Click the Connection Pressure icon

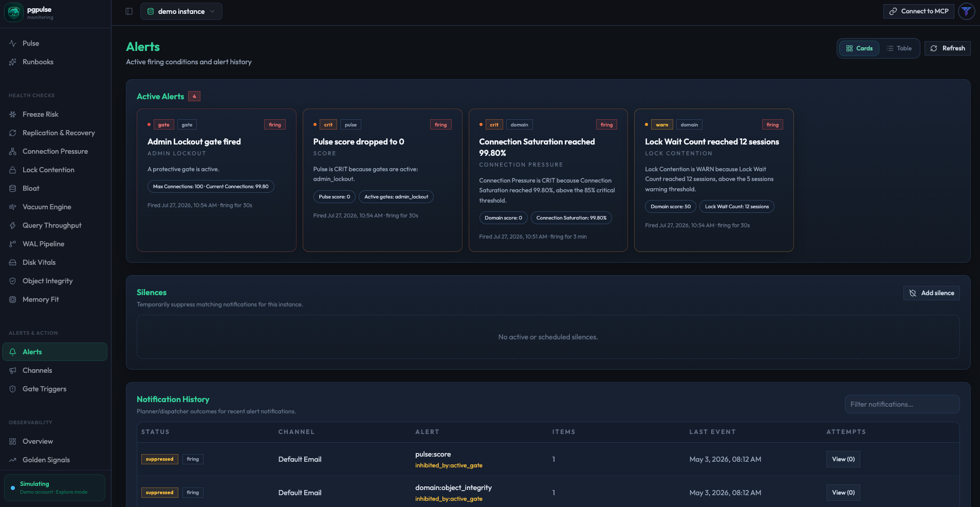[x=13, y=151]
